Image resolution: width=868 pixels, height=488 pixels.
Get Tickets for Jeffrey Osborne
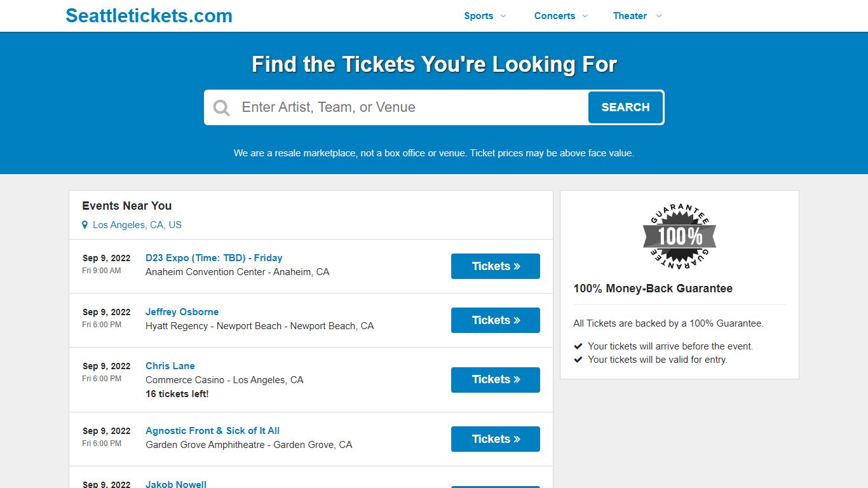pos(496,320)
